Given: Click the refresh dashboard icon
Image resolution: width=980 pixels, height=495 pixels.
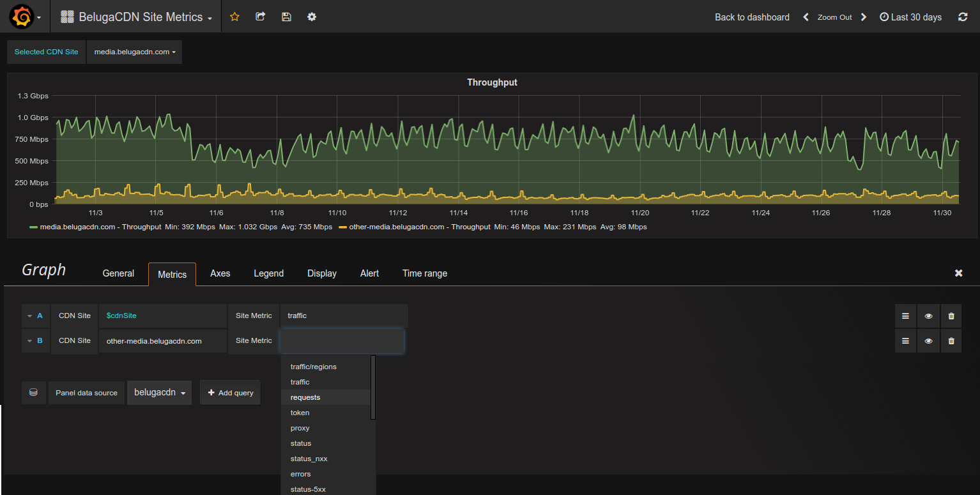Looking at the screenshot, I should (x=963, y=17).
